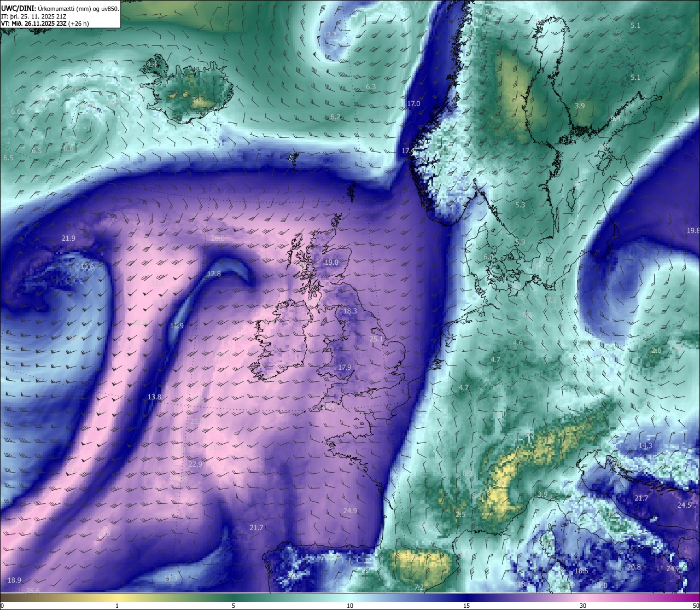
Task: Click the 14.3 value on the map
Action: 645,445
